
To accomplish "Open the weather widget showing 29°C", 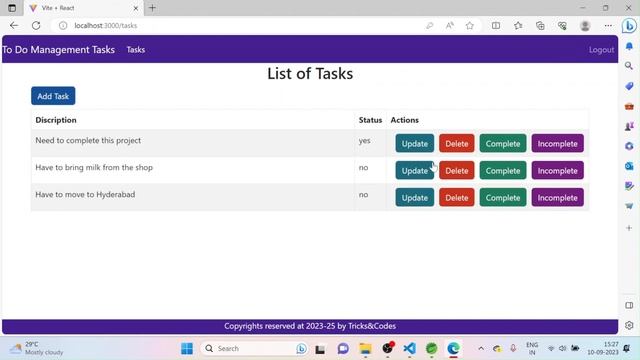I will click(37, 348).
